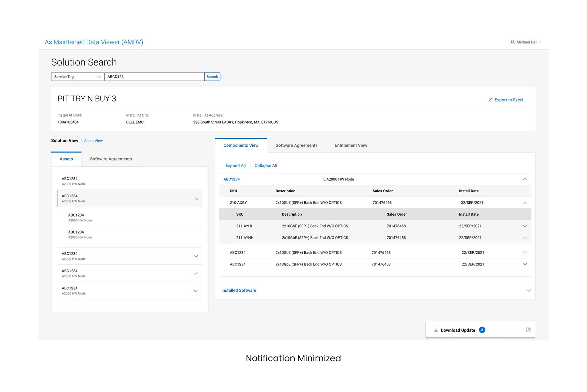Open the Components View tab
The width and height of the screenshot is (587, 392).
click(x=241, y=145)
